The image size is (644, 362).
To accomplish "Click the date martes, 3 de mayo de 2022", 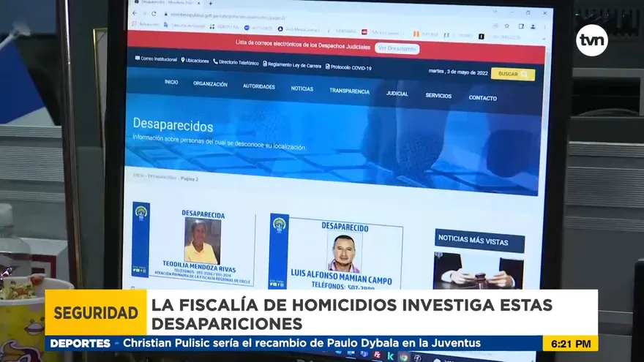I will (458, 72).
